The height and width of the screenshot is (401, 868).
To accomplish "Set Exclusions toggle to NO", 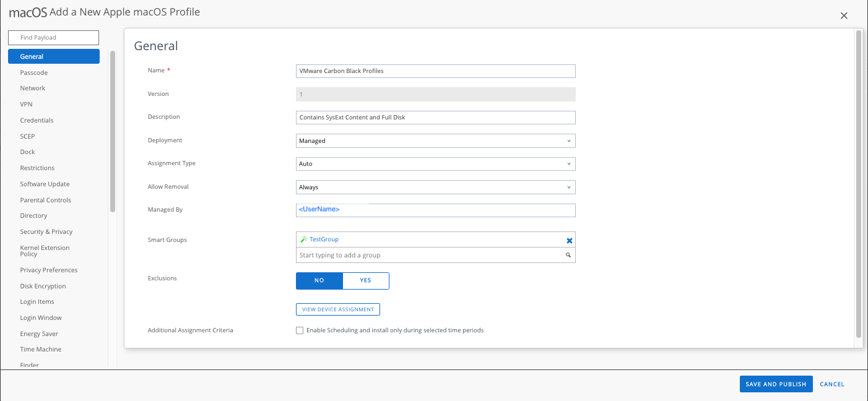I will tap(319, 280).
